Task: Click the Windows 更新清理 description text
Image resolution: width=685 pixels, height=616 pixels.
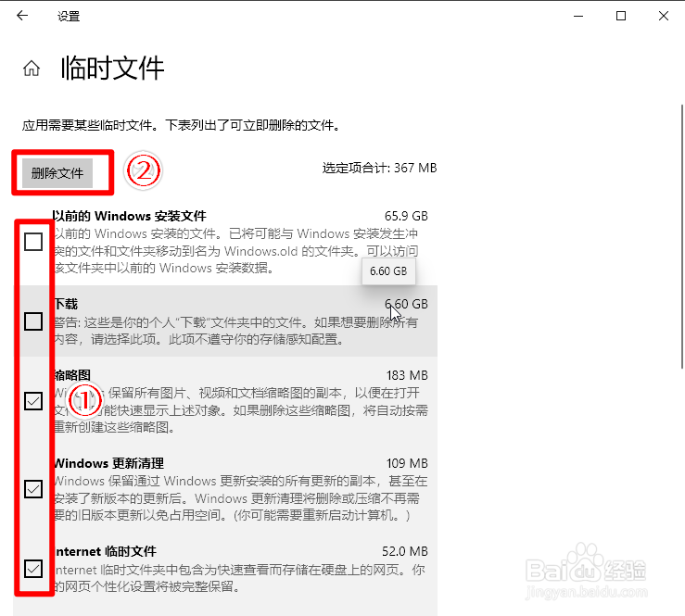Action: point(240,498)
